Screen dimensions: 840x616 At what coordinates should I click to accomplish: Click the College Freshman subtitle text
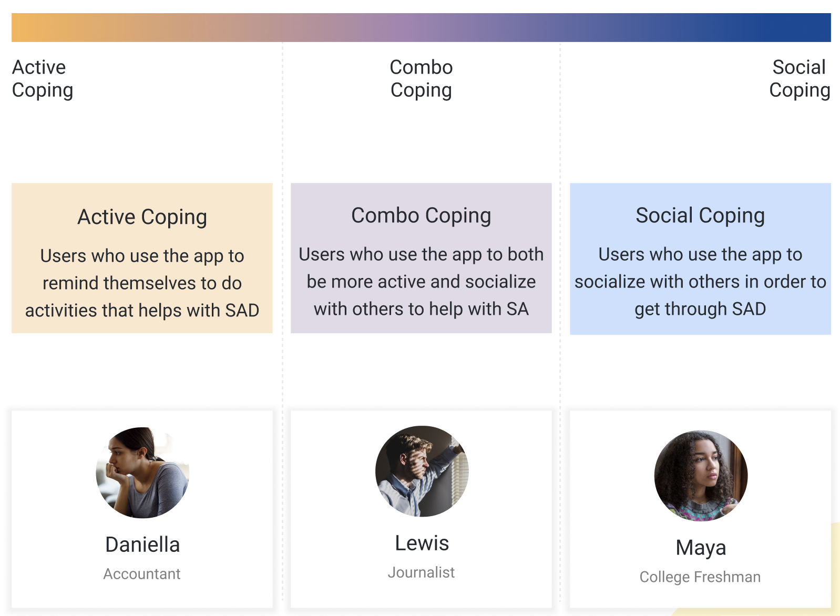pos(700,577)
